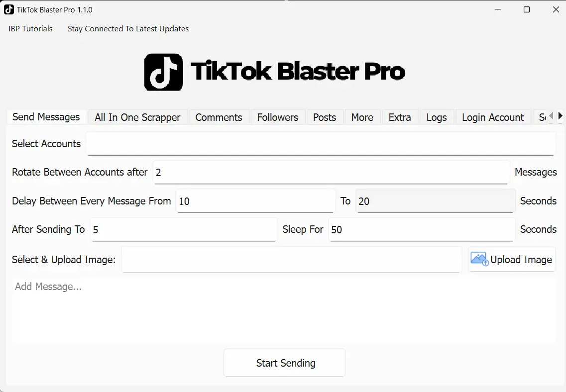Open the IBP Tutorials menu
This screenshot has width=566, height=392.
pos(30,29)
